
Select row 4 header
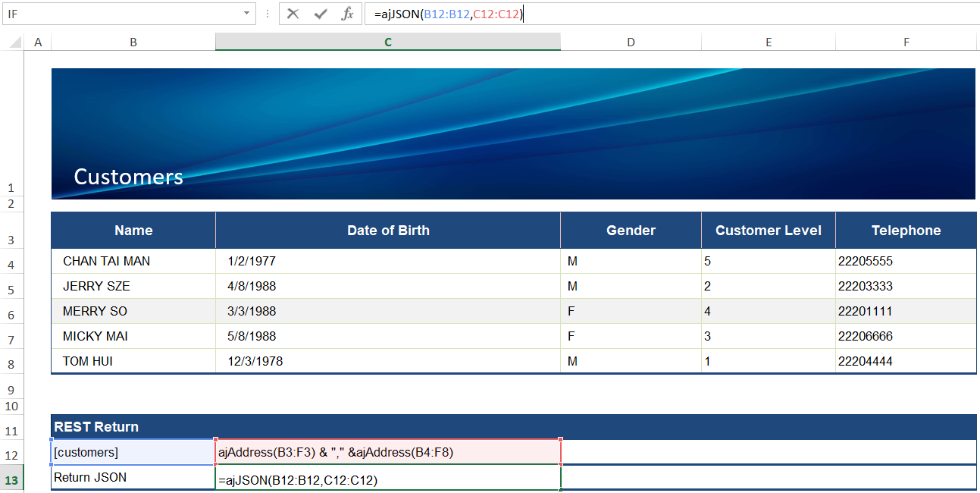[x=11, y=265]
